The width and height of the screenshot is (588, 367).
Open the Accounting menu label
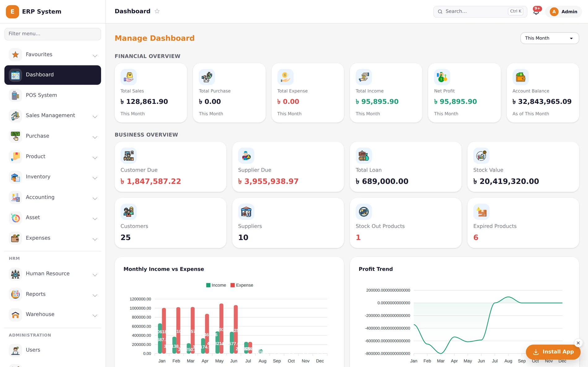(x=40, y=197)
